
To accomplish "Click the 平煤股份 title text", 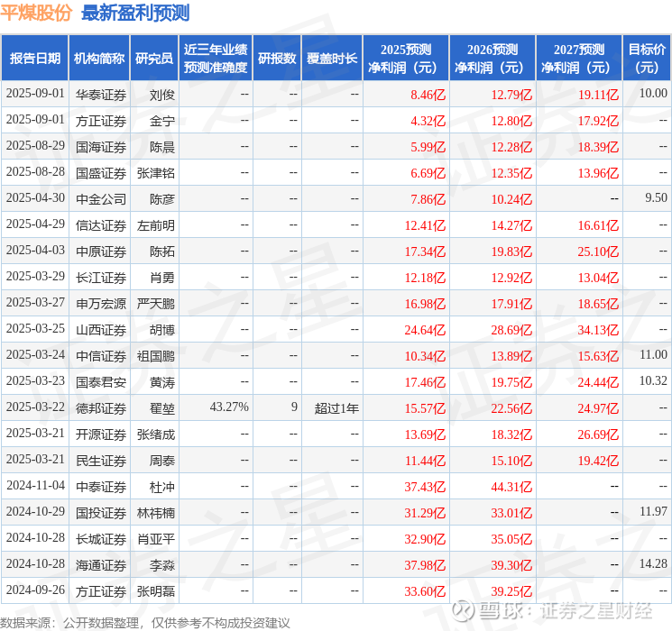I will click(x=36, y=13).
